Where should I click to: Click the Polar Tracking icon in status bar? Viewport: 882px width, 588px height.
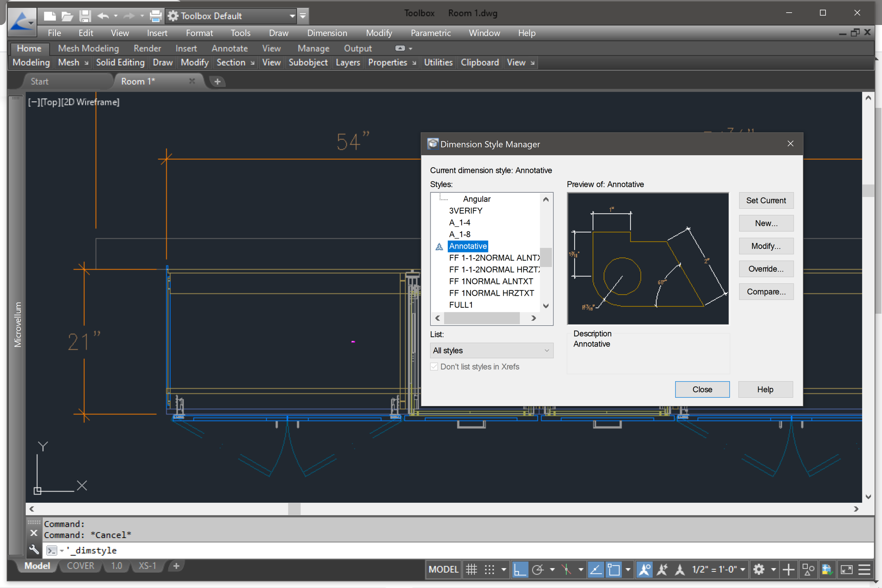[x=538, y=569]
